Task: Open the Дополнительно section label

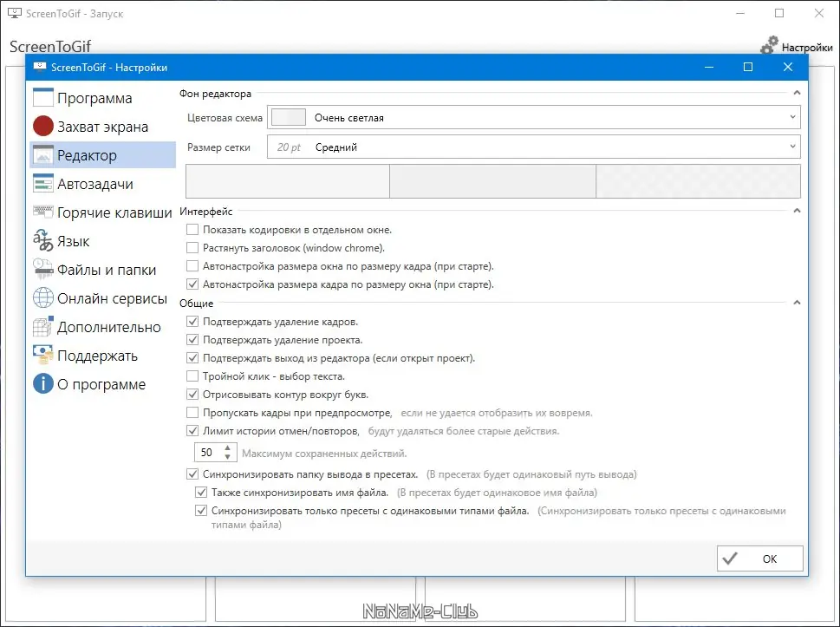Action: point(108,328)
